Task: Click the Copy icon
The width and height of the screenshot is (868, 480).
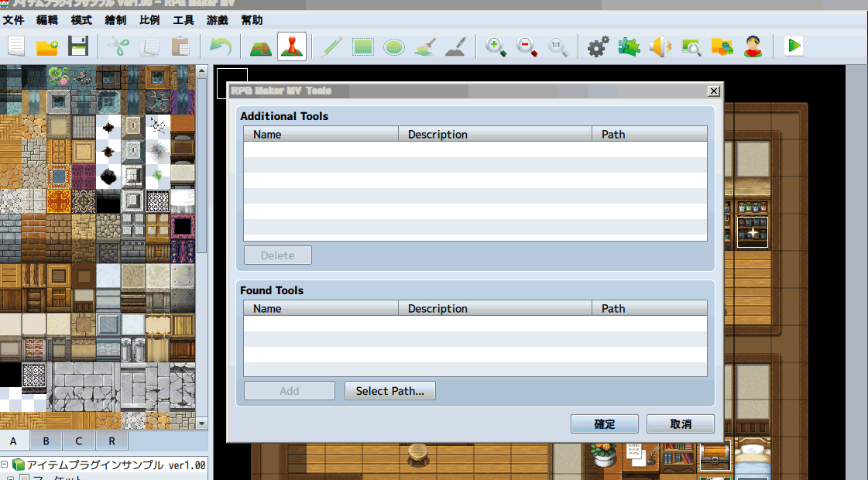Action: 149,46
